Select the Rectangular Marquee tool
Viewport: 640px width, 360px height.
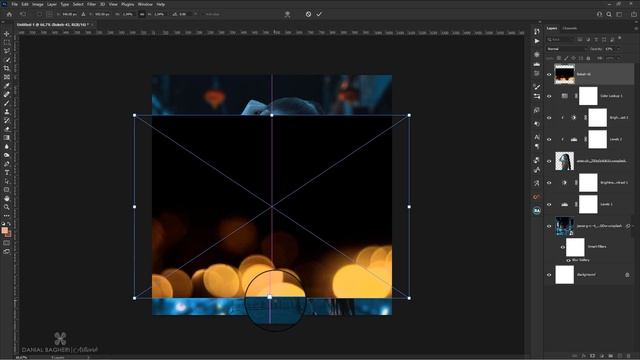pos(7,42)
